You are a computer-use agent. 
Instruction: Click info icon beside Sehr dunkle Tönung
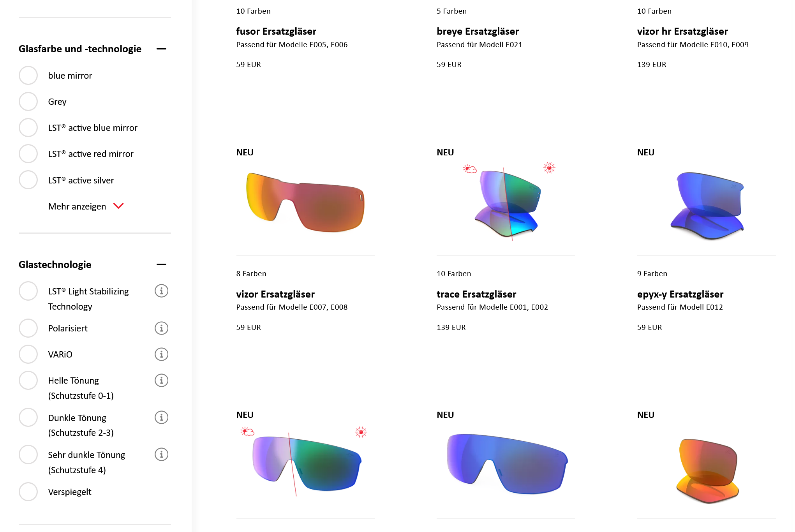coord(161,454)
